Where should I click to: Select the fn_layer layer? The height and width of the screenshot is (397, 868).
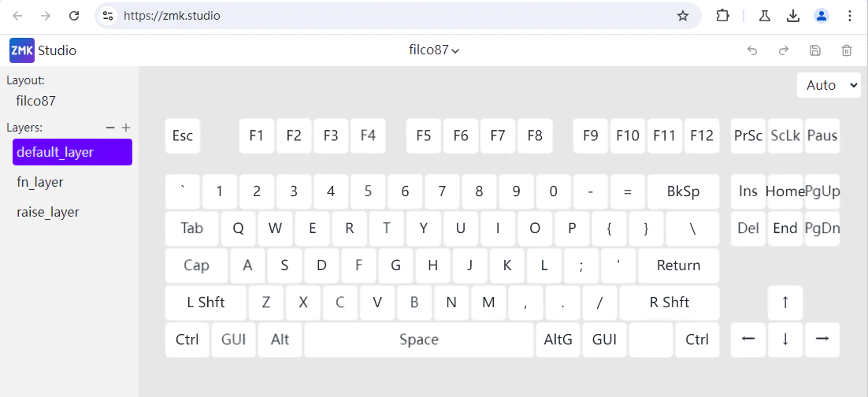40,182
